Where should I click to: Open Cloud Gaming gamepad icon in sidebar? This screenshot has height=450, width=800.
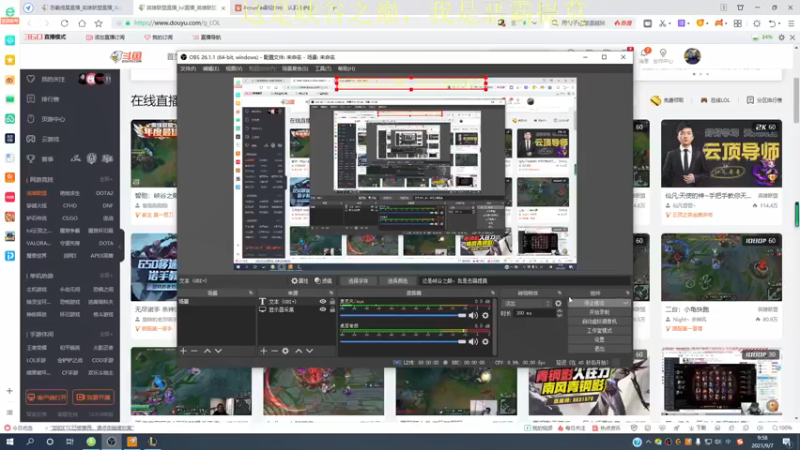coord(31,139)
